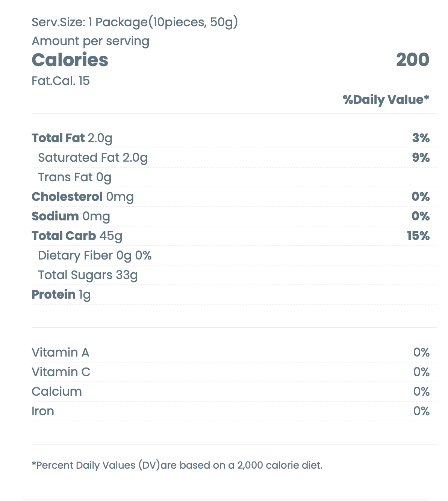Click the Percent Daily Values footnote
This screenshot has width=448, height=501.
coord(177,465)
